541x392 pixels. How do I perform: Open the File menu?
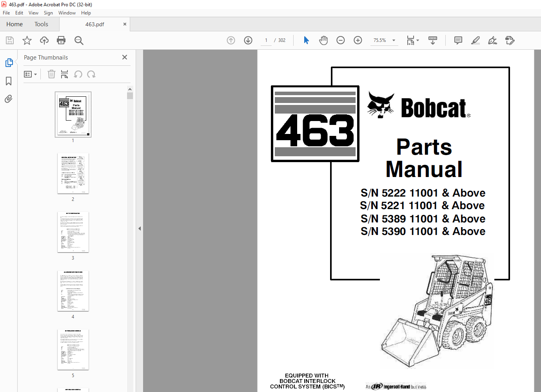pos(6,13)
